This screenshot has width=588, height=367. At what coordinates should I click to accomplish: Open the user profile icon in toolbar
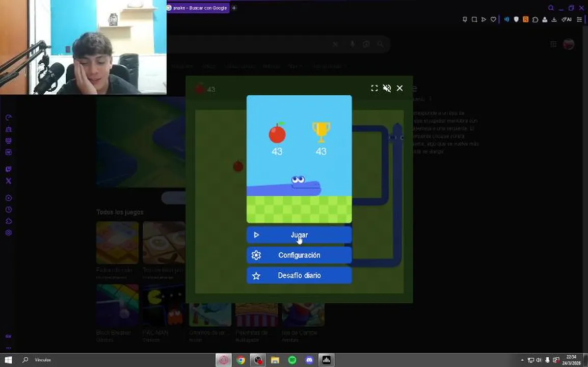pos(545,19)
